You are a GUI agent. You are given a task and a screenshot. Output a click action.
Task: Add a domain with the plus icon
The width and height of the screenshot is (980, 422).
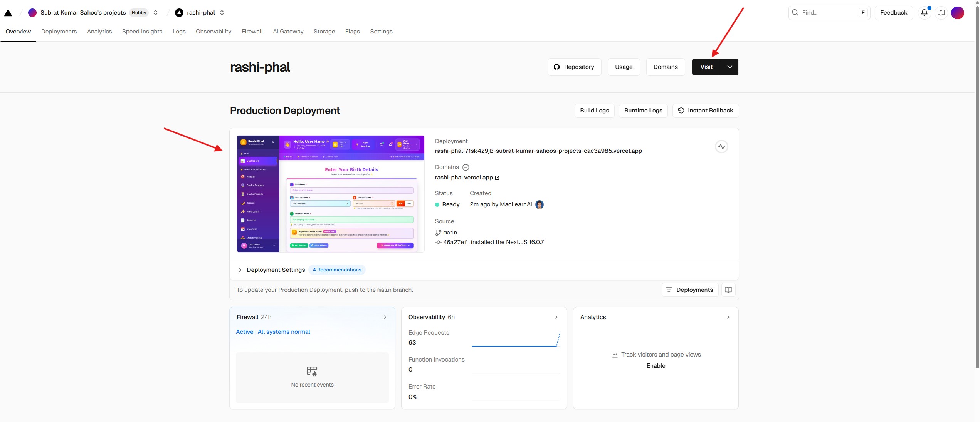coord(466,167)
